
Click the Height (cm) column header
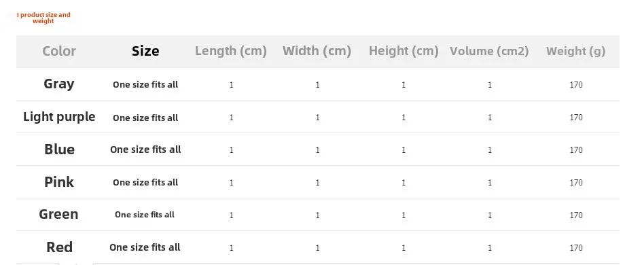(x=404, y=52)
